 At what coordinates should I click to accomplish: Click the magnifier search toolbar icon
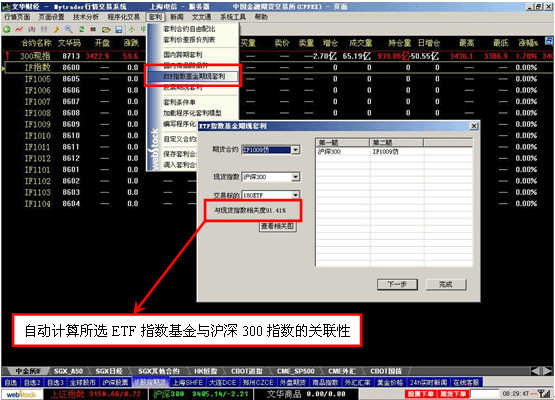tap(68, 29)
